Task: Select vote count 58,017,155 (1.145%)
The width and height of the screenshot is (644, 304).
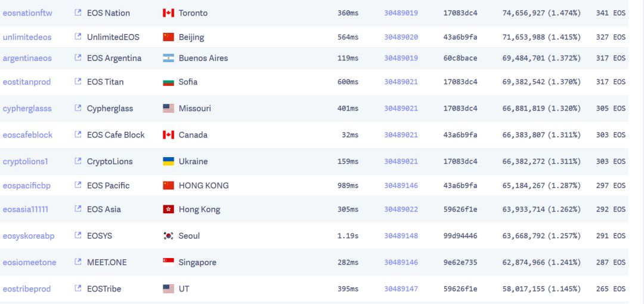Action: click(541, 289)
